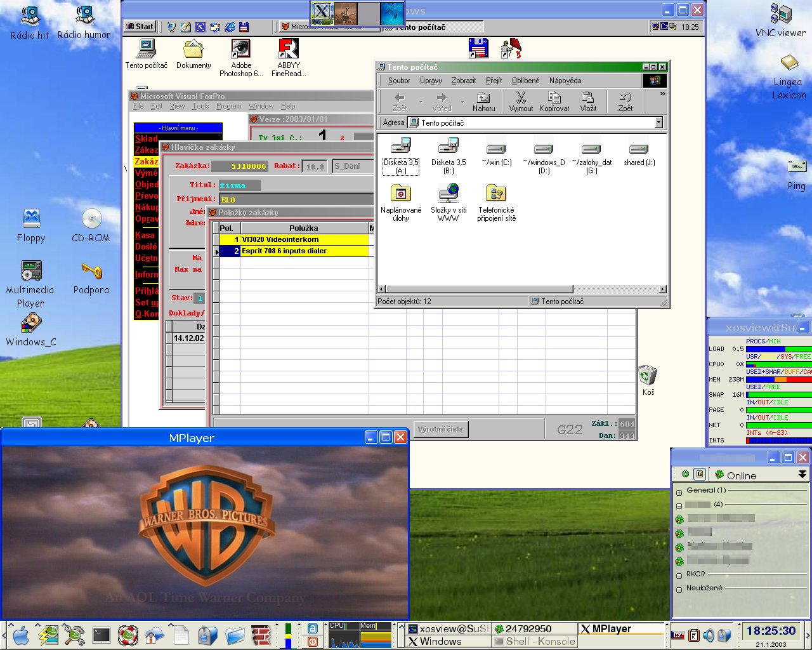Open the Ping desktop shortcut
The width and height of the screenshot is (812, 650).
[x=796, y=175]
